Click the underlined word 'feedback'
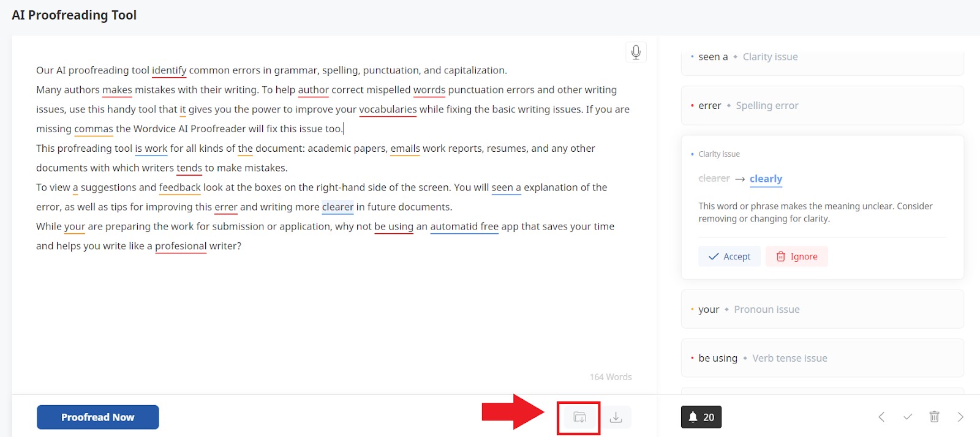The width and height of the screenshot is (980, 437). tap(180, 188)
